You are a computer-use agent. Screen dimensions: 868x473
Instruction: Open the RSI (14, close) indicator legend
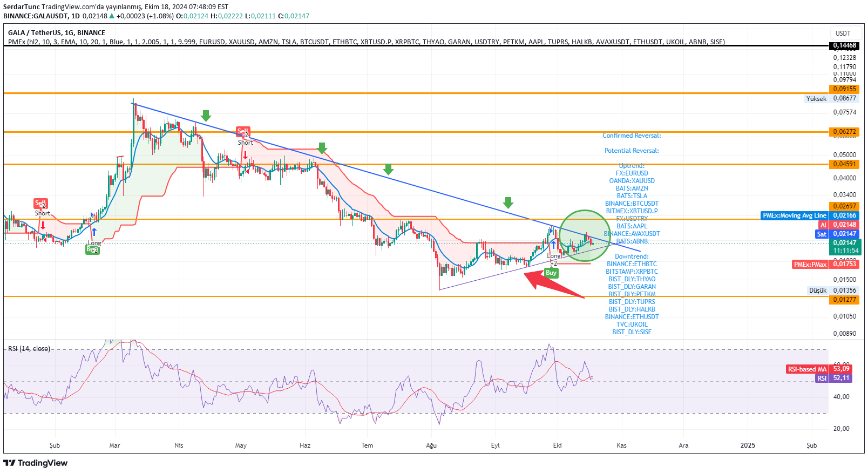(29, 349)
